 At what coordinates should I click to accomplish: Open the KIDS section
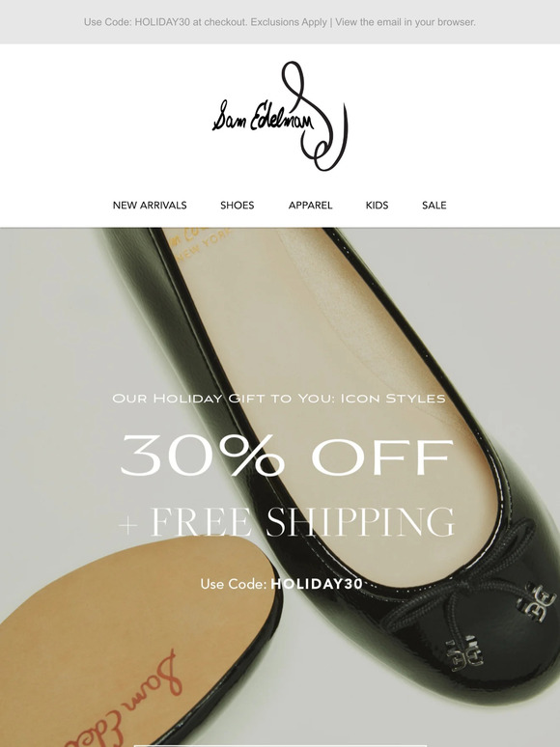377,206
